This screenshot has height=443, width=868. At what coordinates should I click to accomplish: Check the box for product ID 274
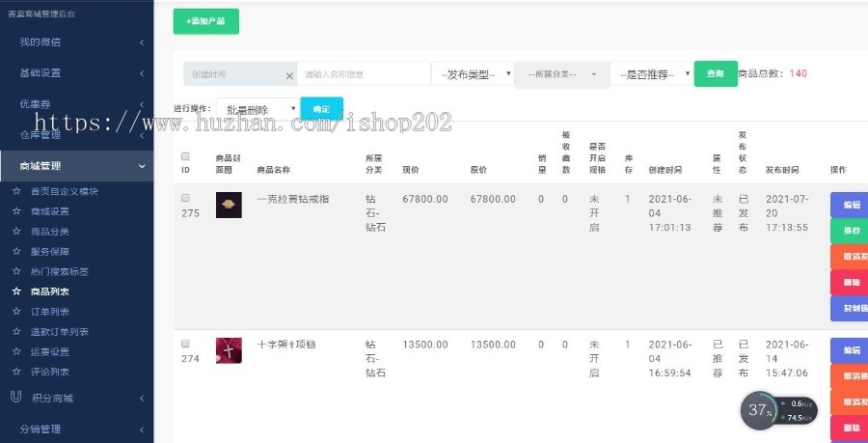click(185, 344)
